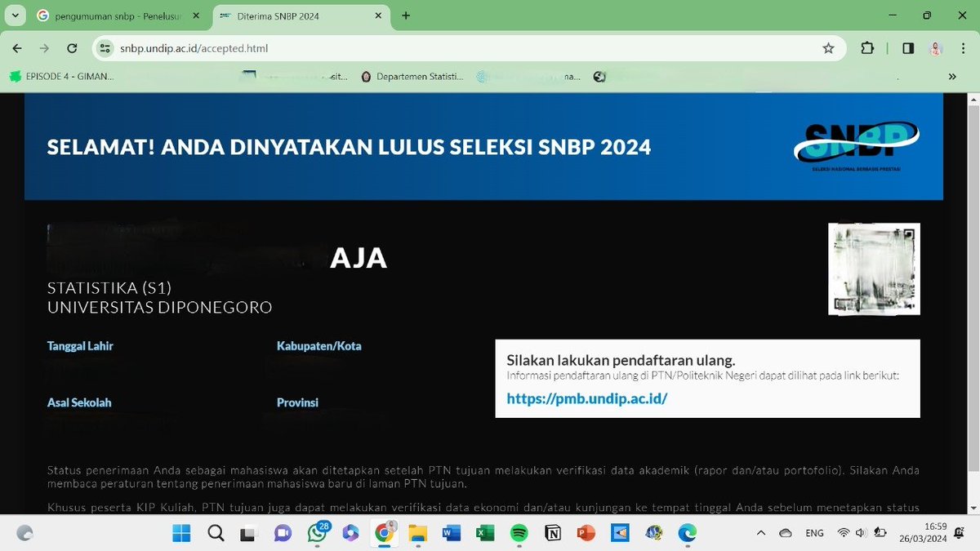The image size is (980, 551).
Task: View site information icon in address bar
Action: pos(104,48)
